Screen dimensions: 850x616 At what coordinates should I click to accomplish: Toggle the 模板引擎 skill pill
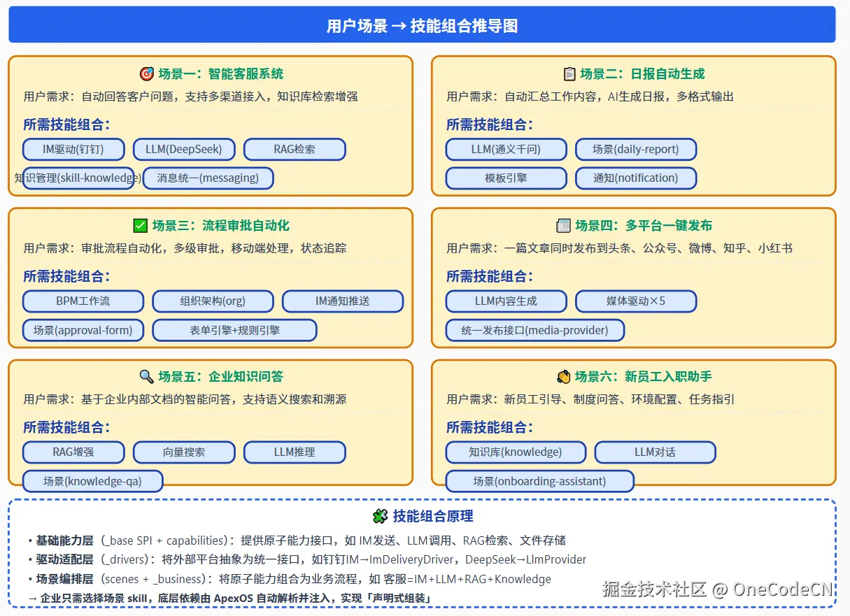pyautogui.click(x=506, y=178)
